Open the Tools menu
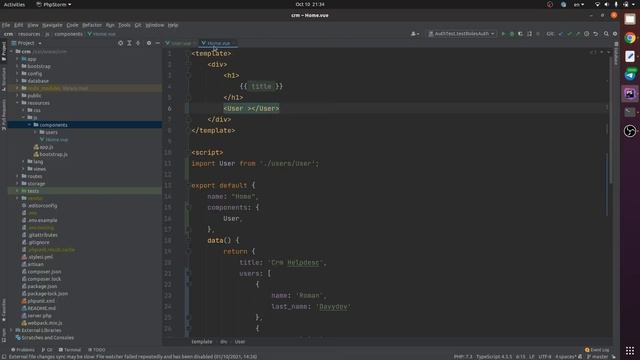The image size is (640, 360). pos(124,25)
